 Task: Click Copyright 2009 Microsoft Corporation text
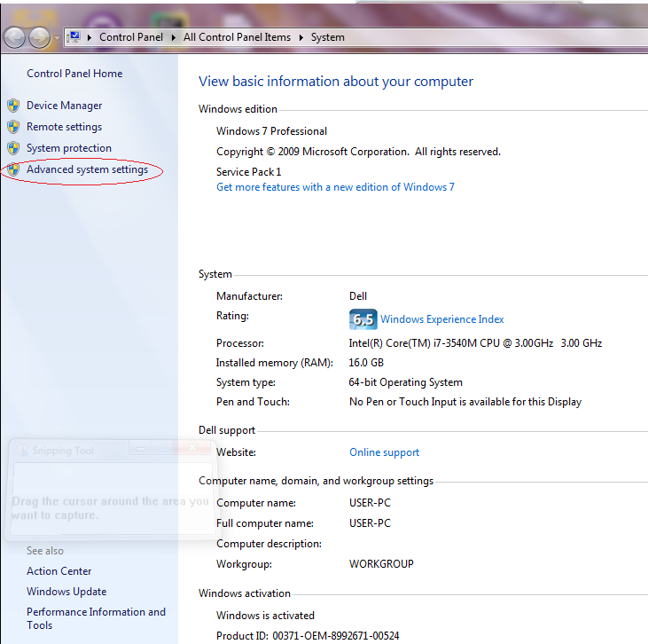click(x=358, y=152)
